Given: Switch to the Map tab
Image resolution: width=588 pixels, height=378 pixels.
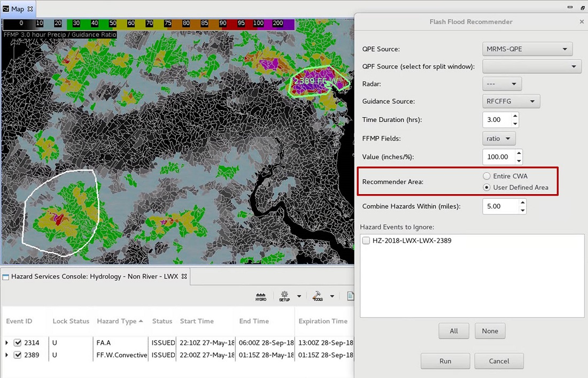Looking at the screenshot, I should click(18, 9).
